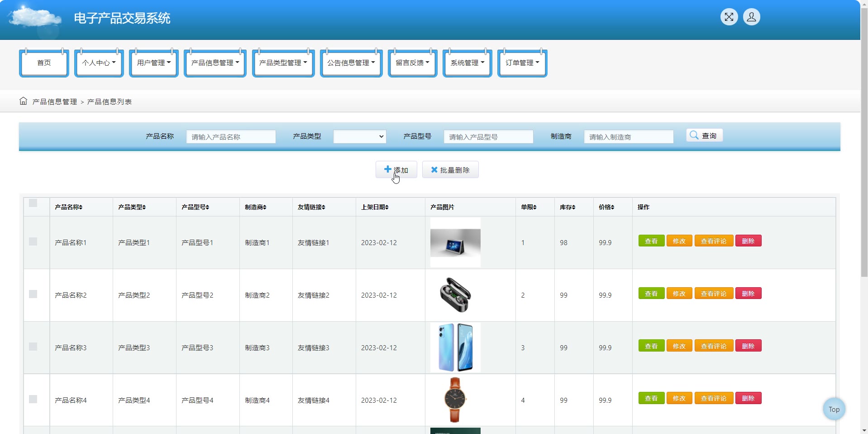This screenshot has width=868, height=434.
Task: Click the X icon on 批量删除
Action: (434, 170)
